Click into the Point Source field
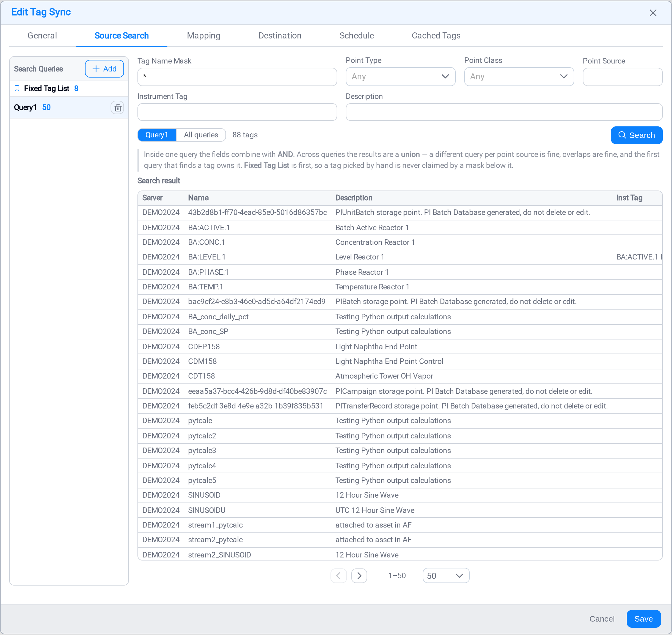 tap(623, 77)
